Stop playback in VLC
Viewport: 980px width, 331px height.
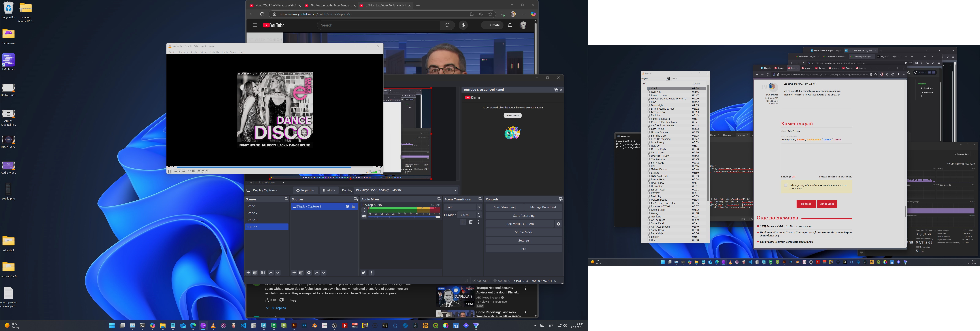click(180, 171)
